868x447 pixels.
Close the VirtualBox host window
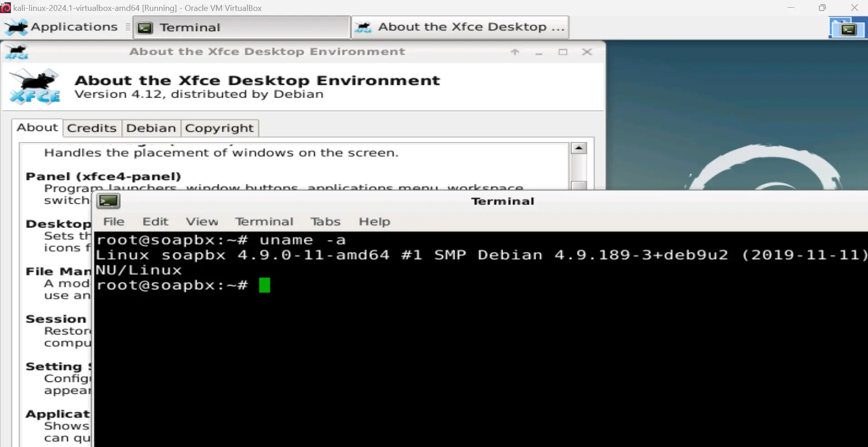click(854, 8)
